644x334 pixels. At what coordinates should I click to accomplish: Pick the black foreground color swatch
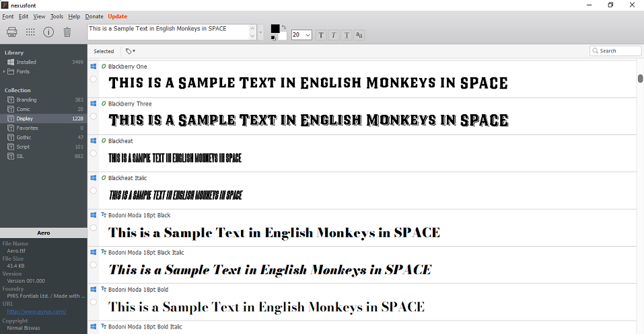point(275,29)
